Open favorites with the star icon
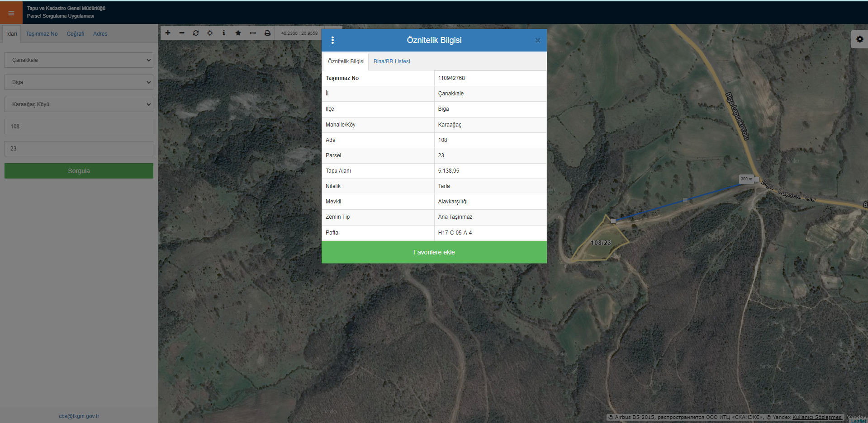Image resolution: width=868 pixels, height=423 pixels. 238,33
